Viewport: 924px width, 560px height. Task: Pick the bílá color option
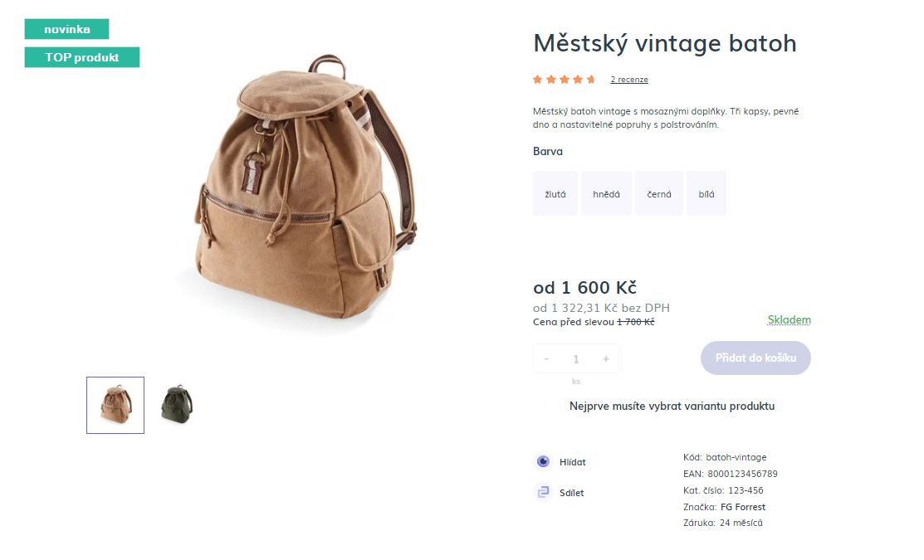[x=706, y=192]
